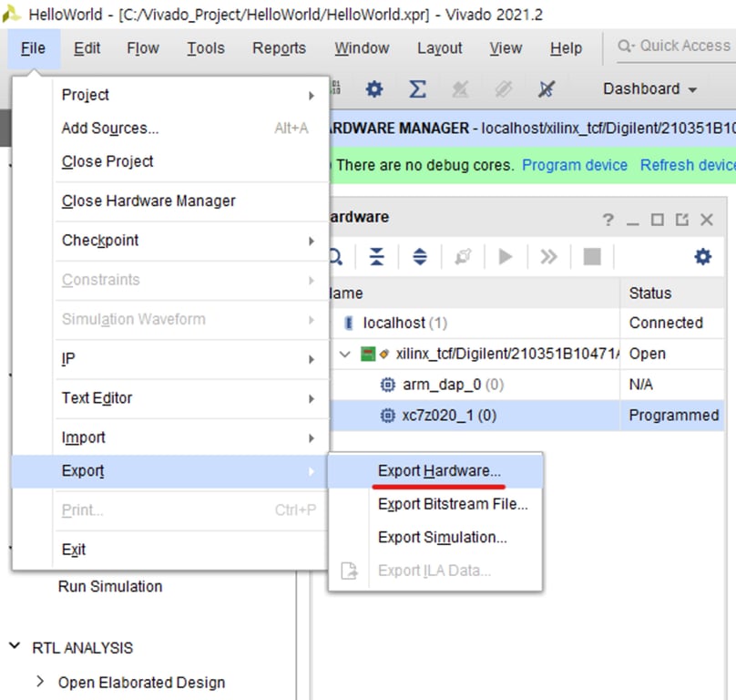Collapse the RTL ANALYSIS section
The image size is (736, 700).
15,646
